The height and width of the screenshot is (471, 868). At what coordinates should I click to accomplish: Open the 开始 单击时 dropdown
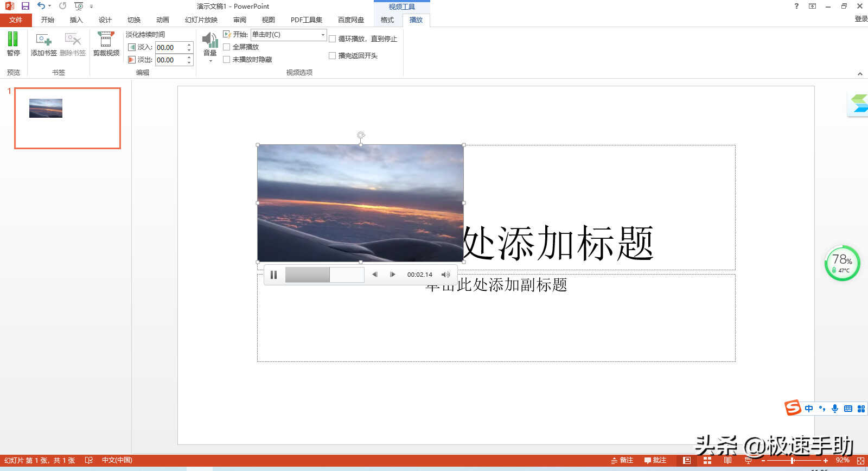pyautogui.click(x=322, y=35)
